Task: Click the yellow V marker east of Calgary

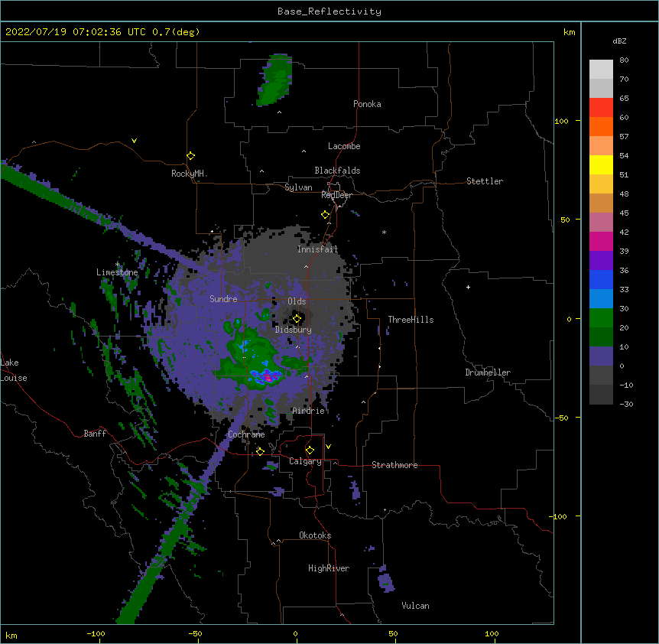Action: [328, 447]
